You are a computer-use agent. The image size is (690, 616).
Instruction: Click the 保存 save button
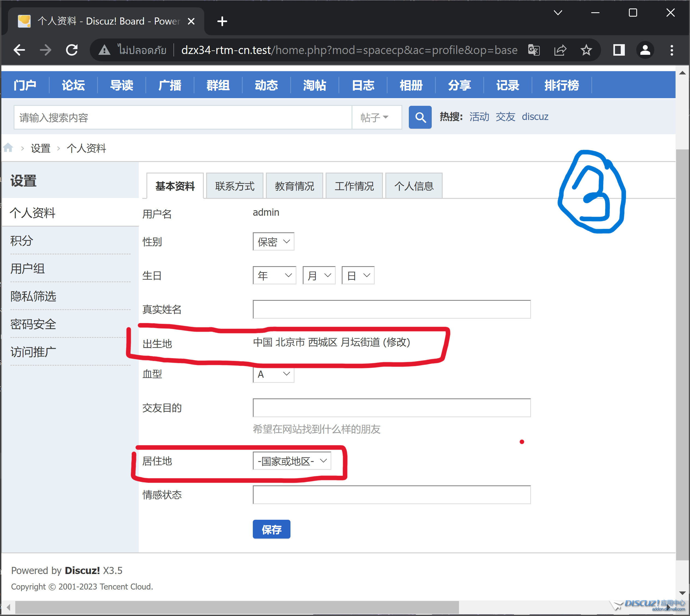(x=271, y=529)
